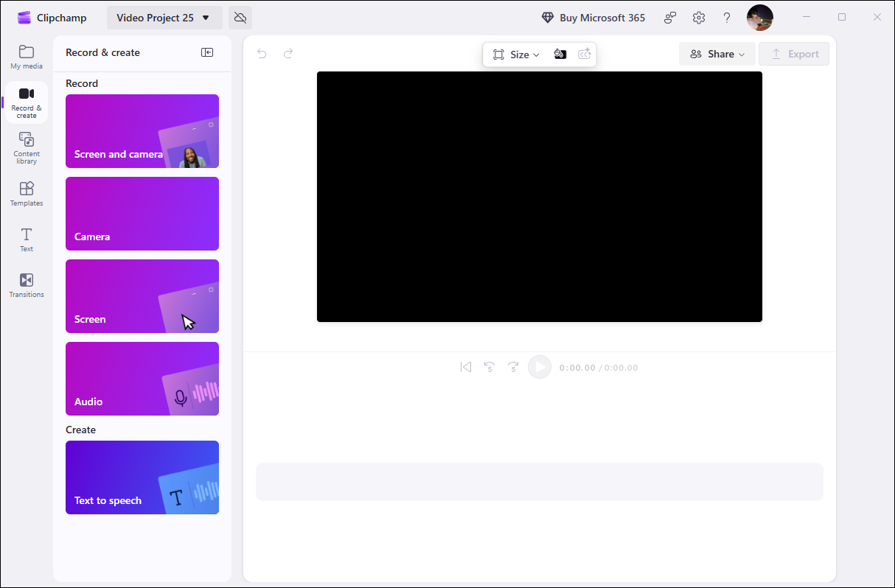Click the background color fill icon
895x588 pixels.
[x=560, y=55]
